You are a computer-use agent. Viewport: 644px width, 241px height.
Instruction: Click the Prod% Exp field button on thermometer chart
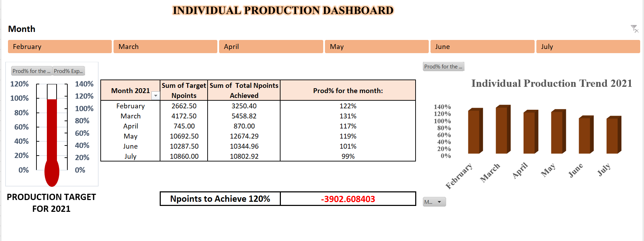(x=68, y=71)
